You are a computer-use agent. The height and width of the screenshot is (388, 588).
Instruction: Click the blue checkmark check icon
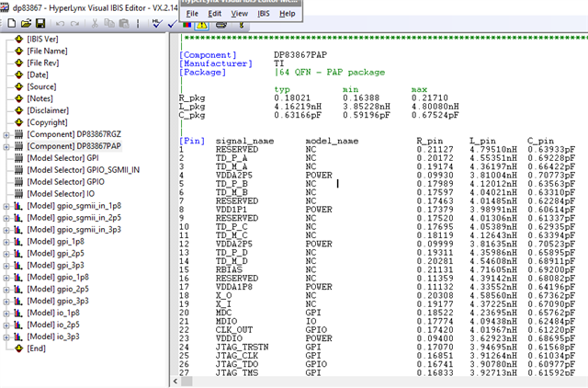172,24
